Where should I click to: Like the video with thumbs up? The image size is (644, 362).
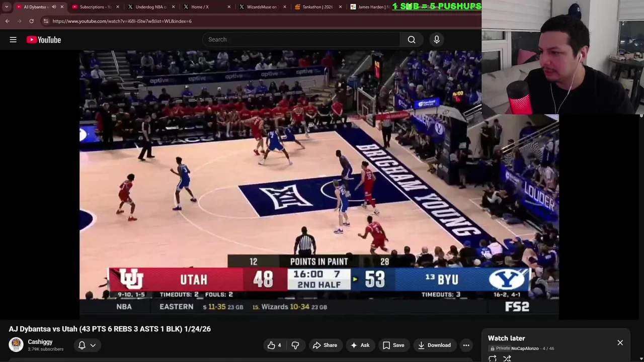coord(274,345)
